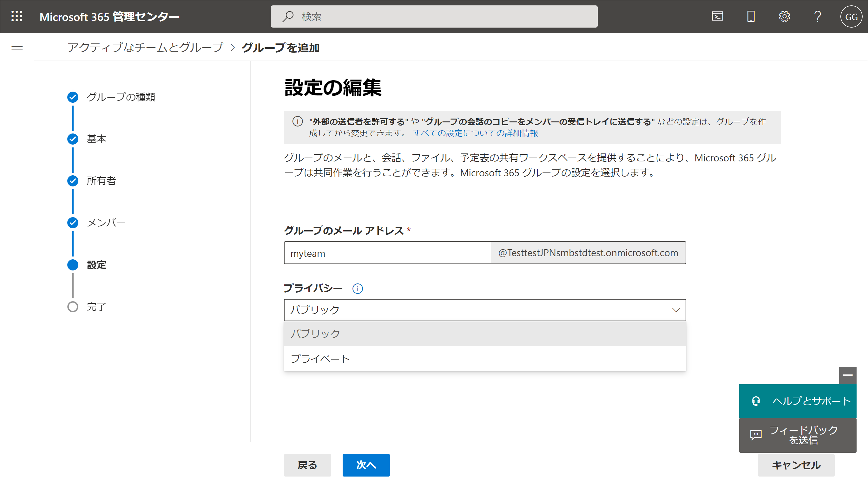The height and width of the screenshot is (487, 868).
Task: Select プライベート in the privacy list
Action: (x=485, y=359)
